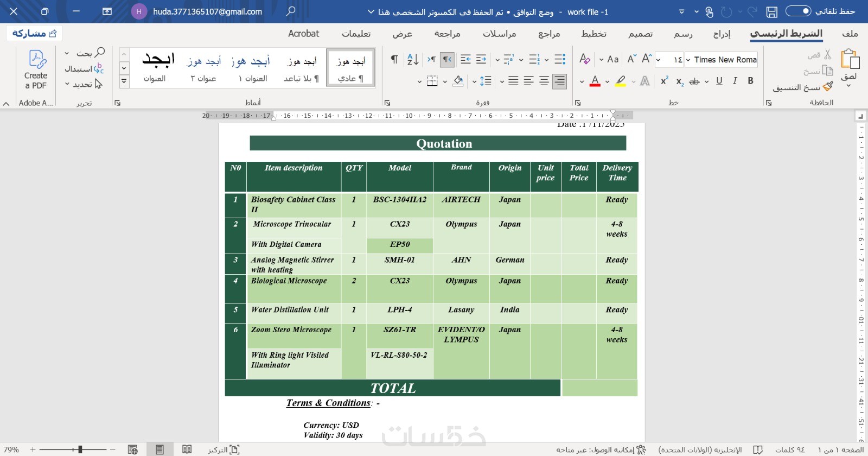The height and width of the screenshot is (456, 868).
Task: Expand the bullets library dropdown arrow
Action: tap(547, 60)
